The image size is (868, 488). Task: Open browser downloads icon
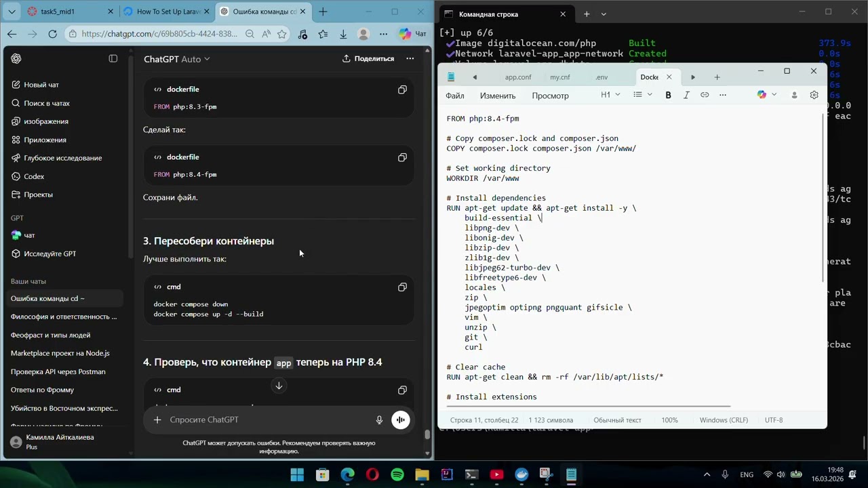(343, 34)
